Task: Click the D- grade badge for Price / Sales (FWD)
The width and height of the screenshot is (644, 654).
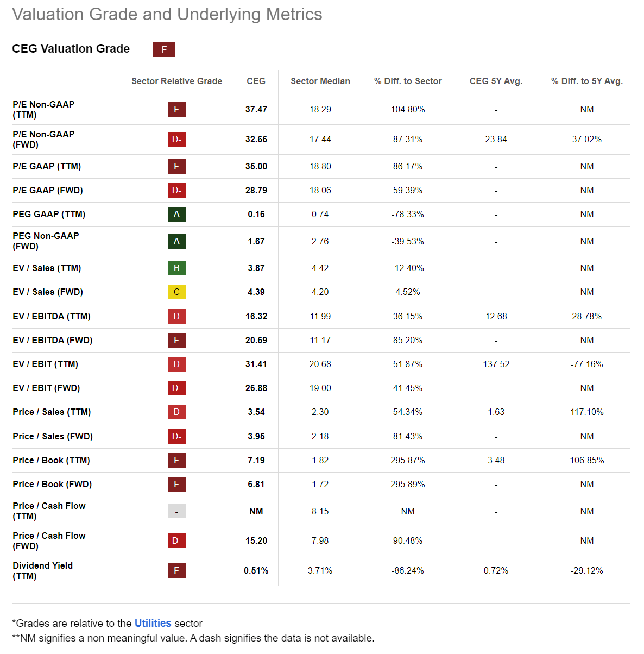Action: (x=176, y=436)
